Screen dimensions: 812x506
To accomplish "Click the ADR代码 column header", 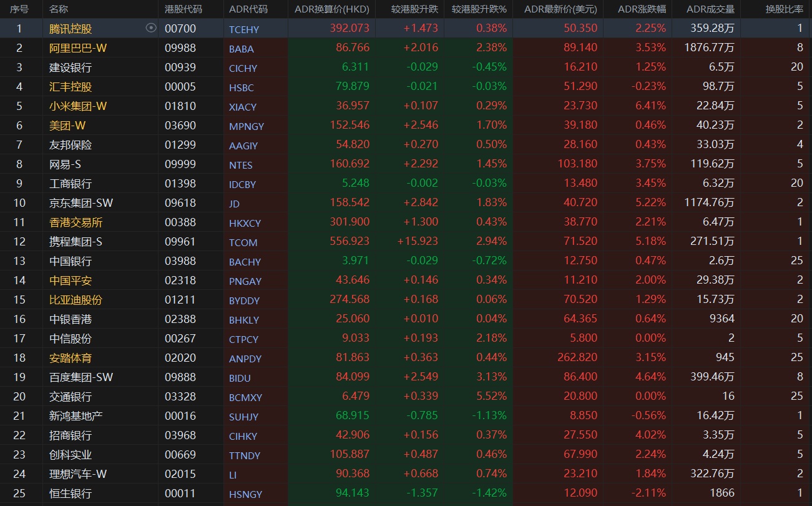I will [248, 9].
